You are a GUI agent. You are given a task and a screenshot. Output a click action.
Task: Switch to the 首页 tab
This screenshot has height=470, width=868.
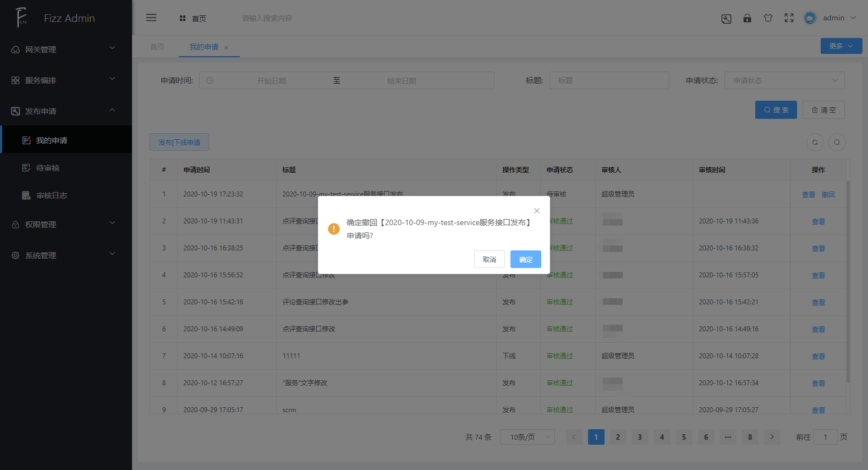157,47
